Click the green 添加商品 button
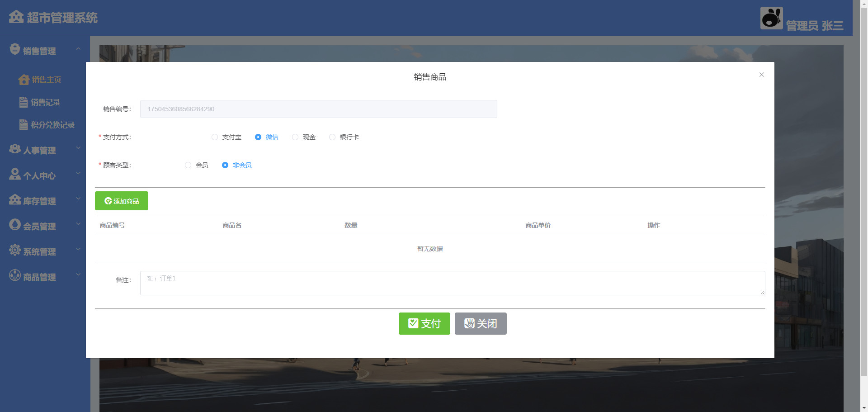This screenshot has height=412, width=868. click(122, 201)
